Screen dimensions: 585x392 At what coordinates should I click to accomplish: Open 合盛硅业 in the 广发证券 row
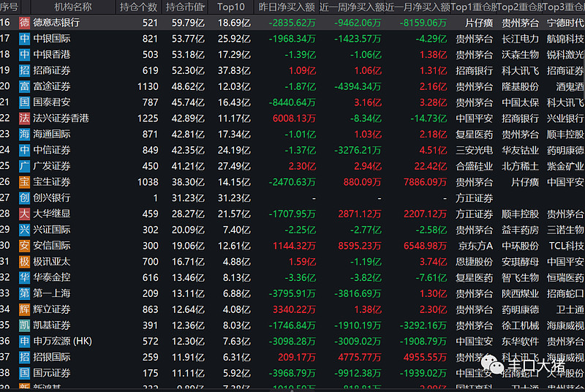(474, 166)
